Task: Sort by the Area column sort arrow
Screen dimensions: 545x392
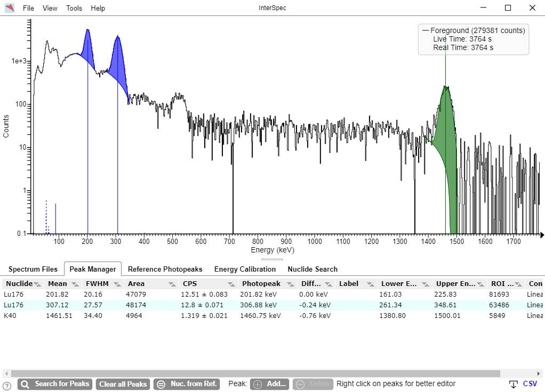Action: click(x=172, y=284)
